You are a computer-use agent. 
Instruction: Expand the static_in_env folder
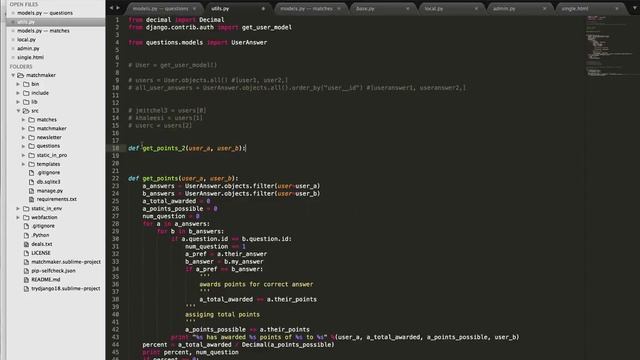[18, 209]
